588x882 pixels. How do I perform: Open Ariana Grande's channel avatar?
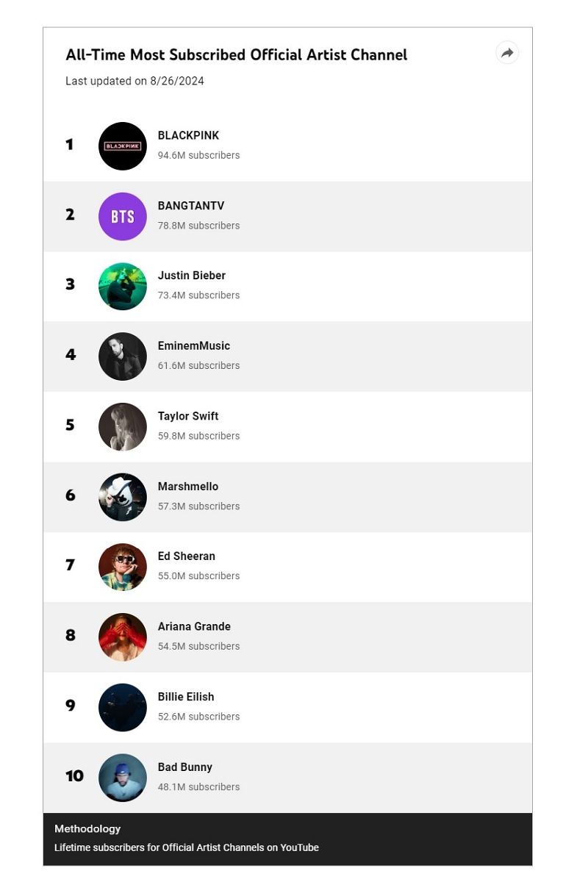tap(123, 637)
